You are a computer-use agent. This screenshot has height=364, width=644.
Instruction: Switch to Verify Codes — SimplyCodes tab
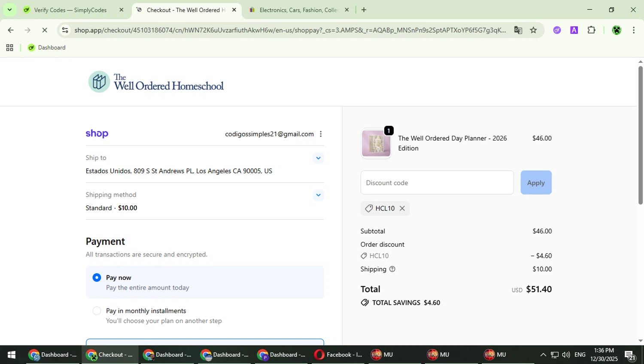[x=70, y=10]
